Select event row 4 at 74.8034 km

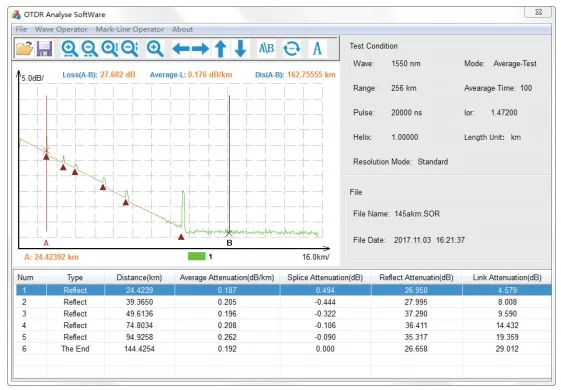[283, 325]
